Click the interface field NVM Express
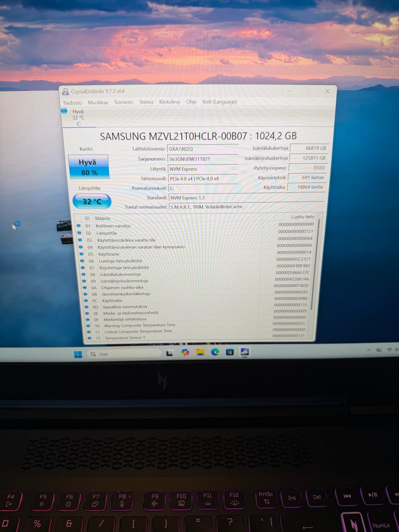Screen dimensions: 399x532 point(203,169)
